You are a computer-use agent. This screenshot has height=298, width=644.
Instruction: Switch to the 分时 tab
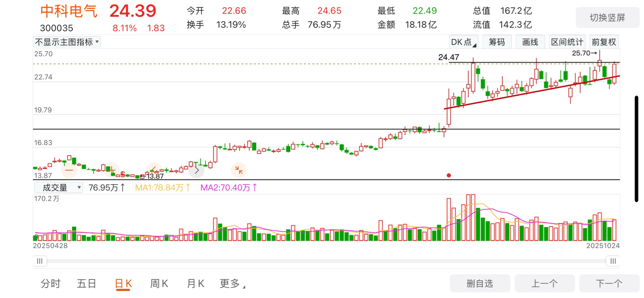[x=51, y=284]
